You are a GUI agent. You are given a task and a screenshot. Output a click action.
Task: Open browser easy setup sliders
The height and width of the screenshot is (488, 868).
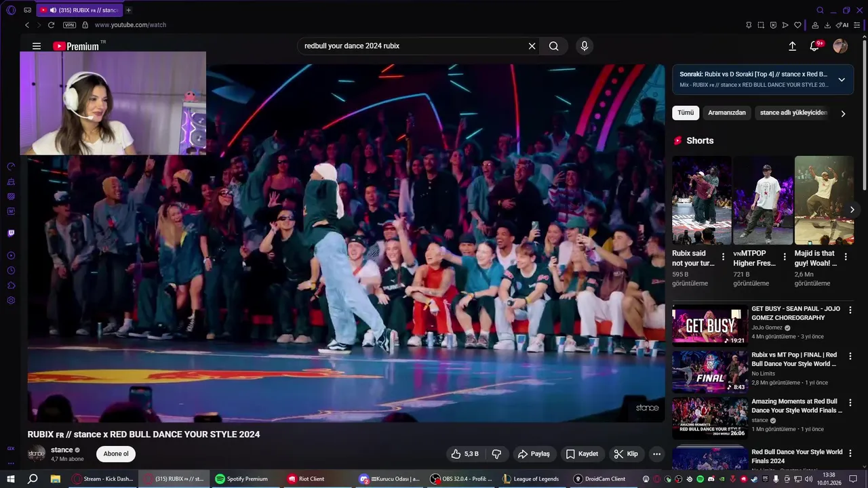click(x=858, y=25)
